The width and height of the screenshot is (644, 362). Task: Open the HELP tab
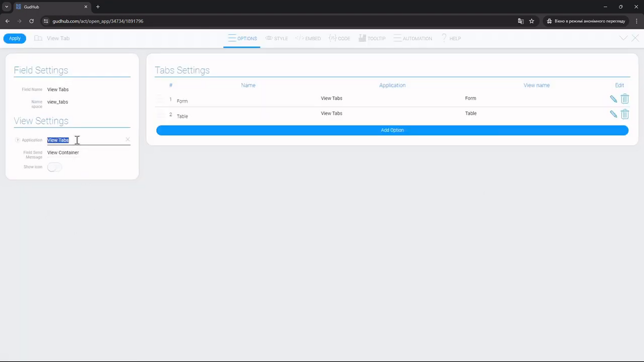point(451,39)
